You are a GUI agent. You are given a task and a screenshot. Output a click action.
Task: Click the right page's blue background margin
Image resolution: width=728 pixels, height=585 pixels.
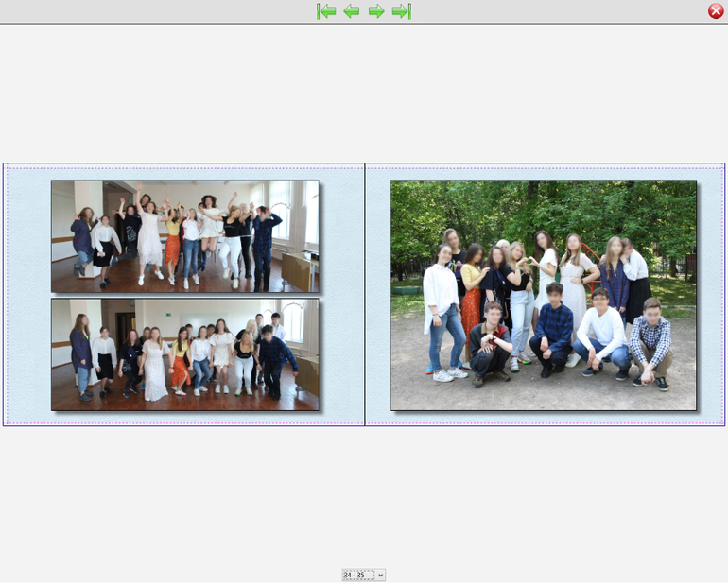pyautogui.click(x=710, y=295)
